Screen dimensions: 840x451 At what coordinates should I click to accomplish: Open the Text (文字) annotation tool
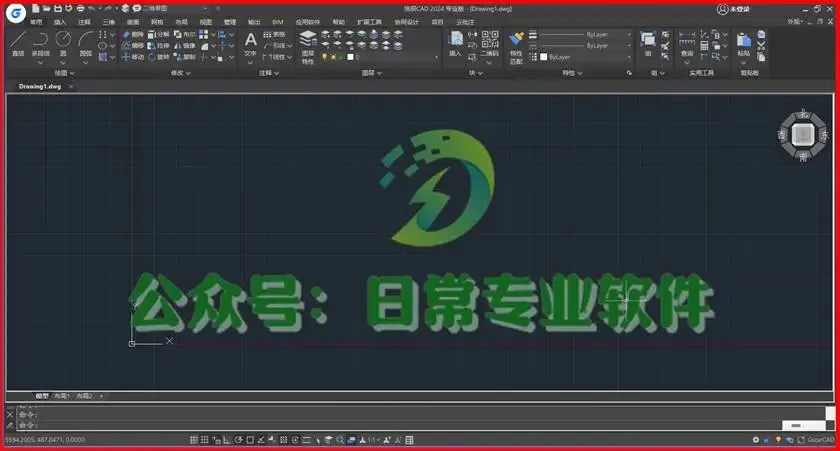(x=250, y=44)
